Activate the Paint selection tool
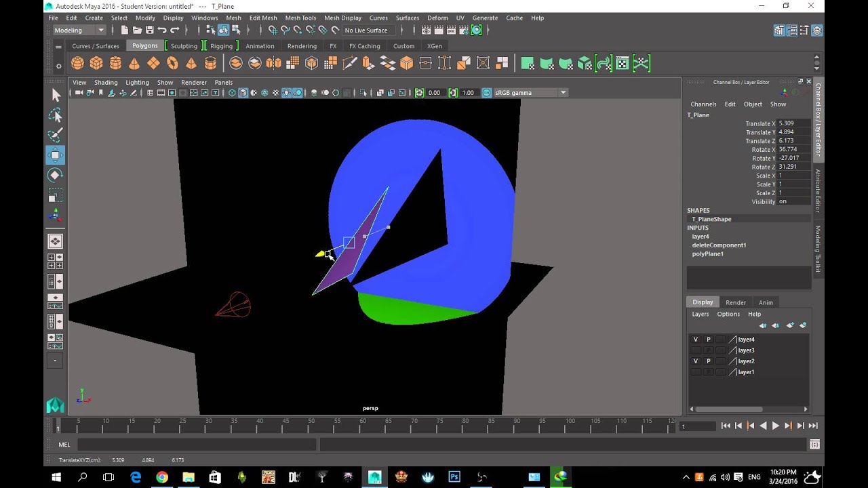 pyautogui.click(x=56, y=135)
